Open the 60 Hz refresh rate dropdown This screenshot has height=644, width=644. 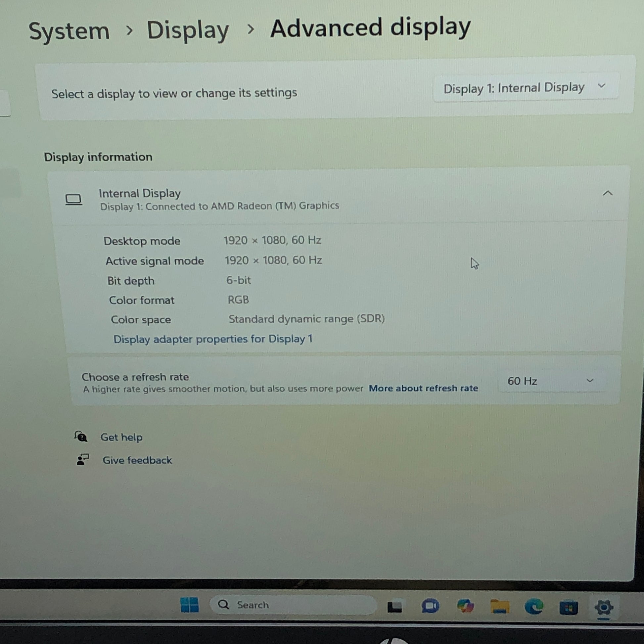click(x=550, y=381)
